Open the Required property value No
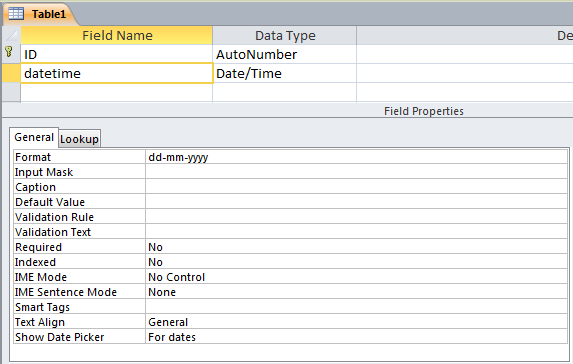The height and width of the screenshot is (364, 573). (356, 247)
